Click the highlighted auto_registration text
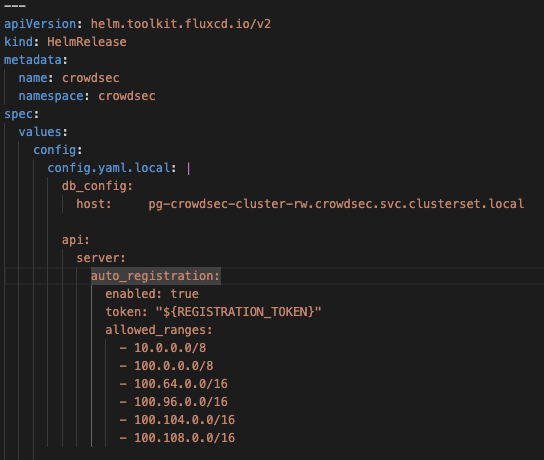Image resolution: width=544 pixels, height=460 pixels. click(155, 276)
